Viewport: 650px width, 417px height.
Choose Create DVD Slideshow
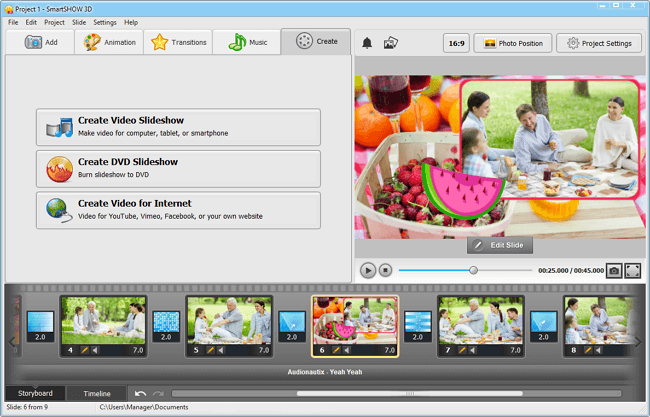pos(178,169)
